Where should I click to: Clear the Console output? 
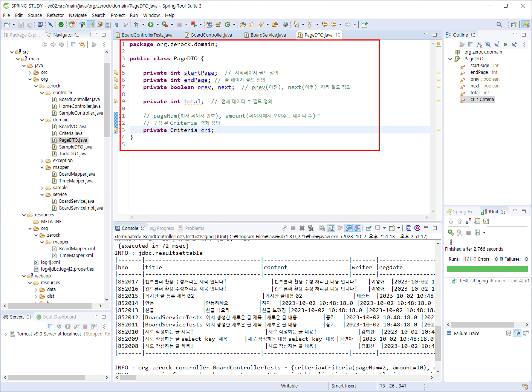click(322, 228)
